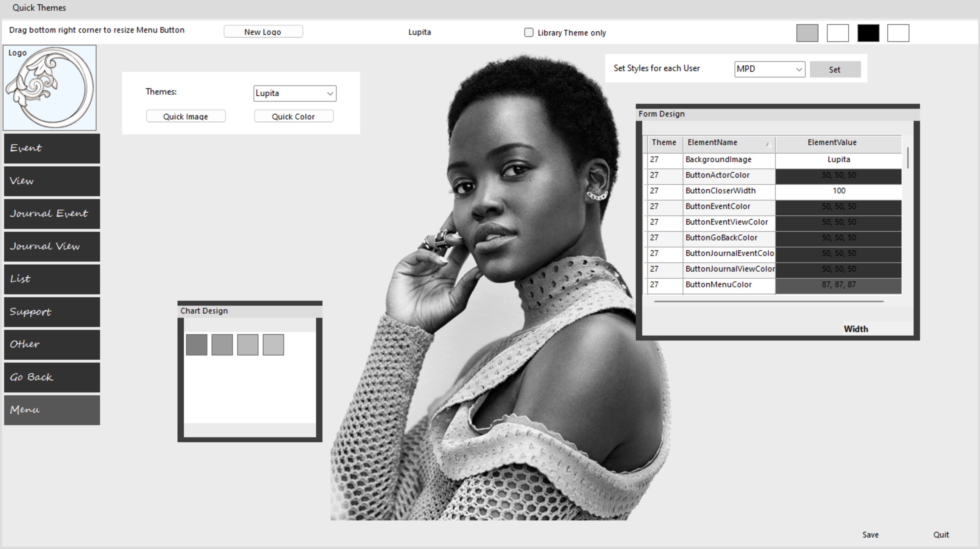Select the lightest Chart Design square
The image size is (980, 549).
[273, 345]
